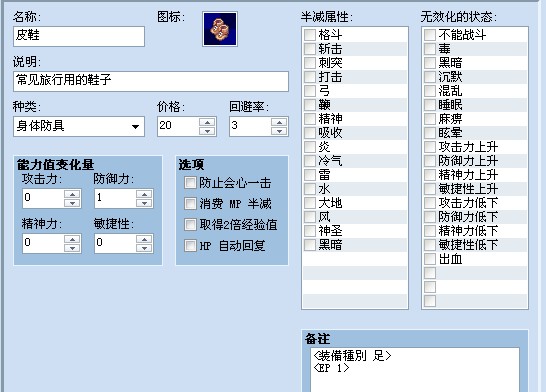Check 雷 in 半减属性 list
This screenshot has height=392, width=546.
tap(310, 175)
